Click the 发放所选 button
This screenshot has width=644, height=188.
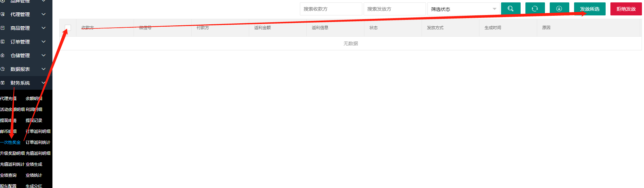tap(590, 9)
